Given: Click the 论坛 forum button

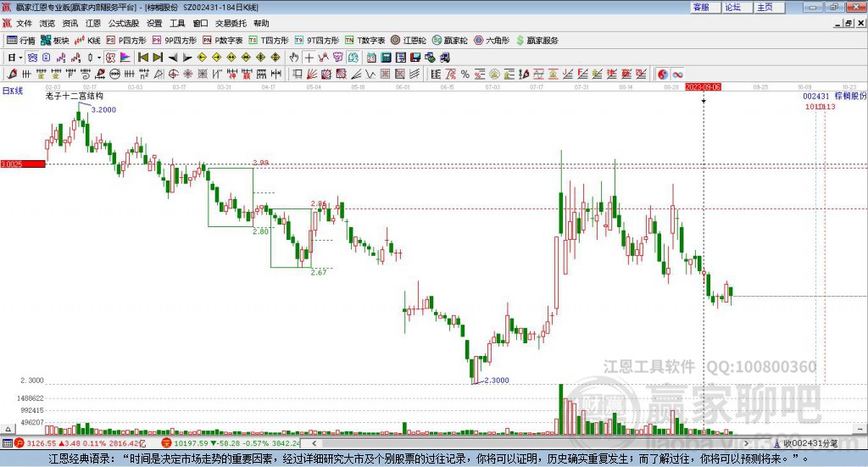Looking at the screenshot, I should 737,7.
